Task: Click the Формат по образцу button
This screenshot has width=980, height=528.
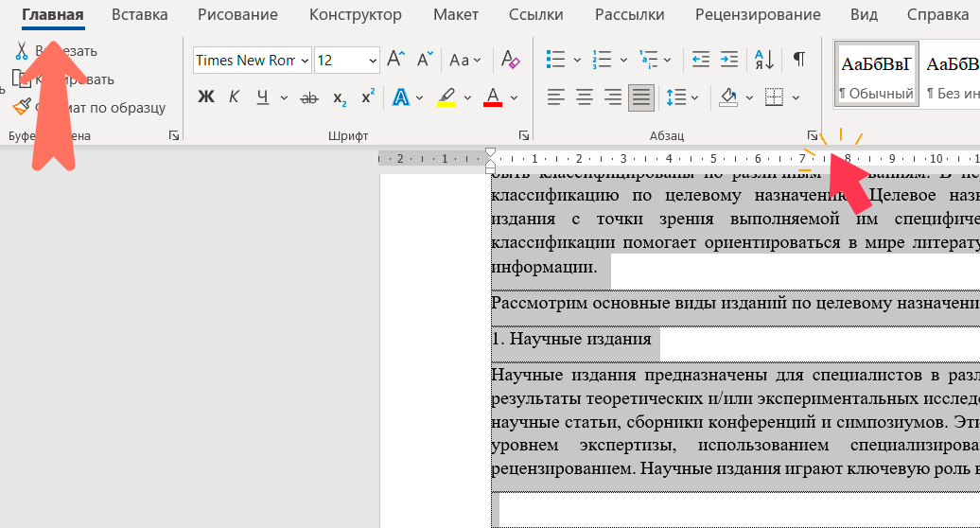Action: coord(89,108)
